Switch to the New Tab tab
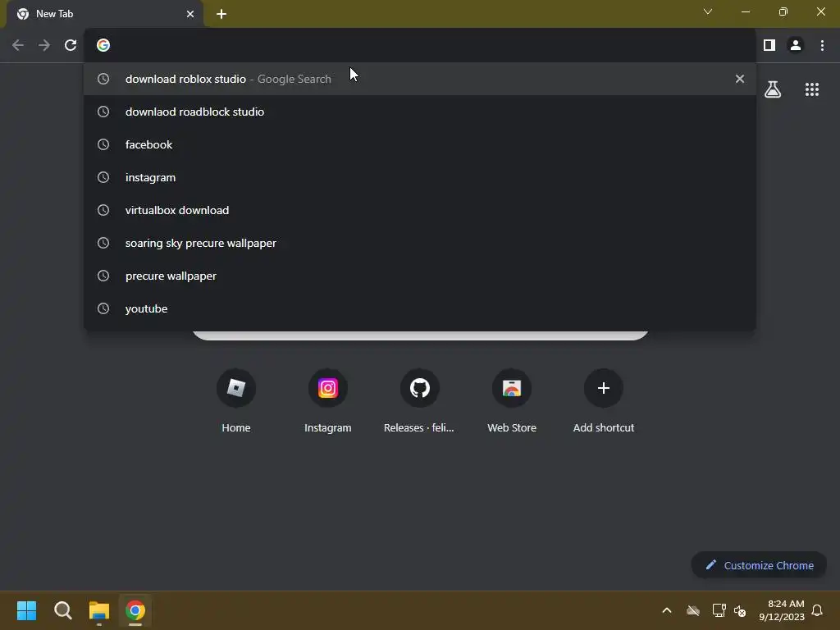840x630 pixels. point(104,14)
